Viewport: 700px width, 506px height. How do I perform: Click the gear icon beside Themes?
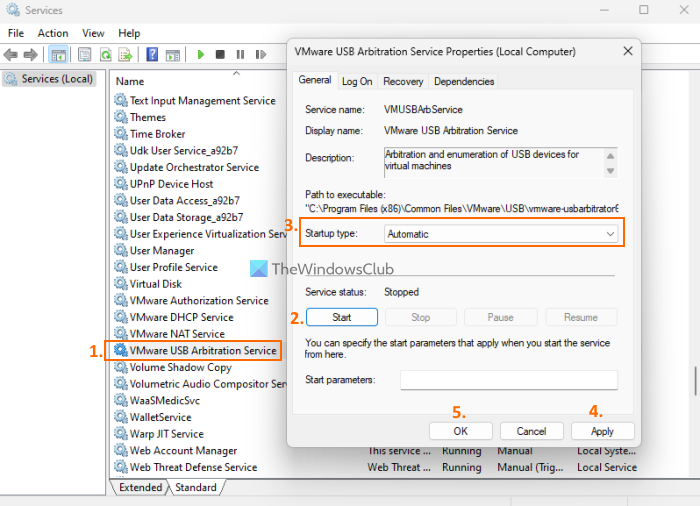[121, 117]
